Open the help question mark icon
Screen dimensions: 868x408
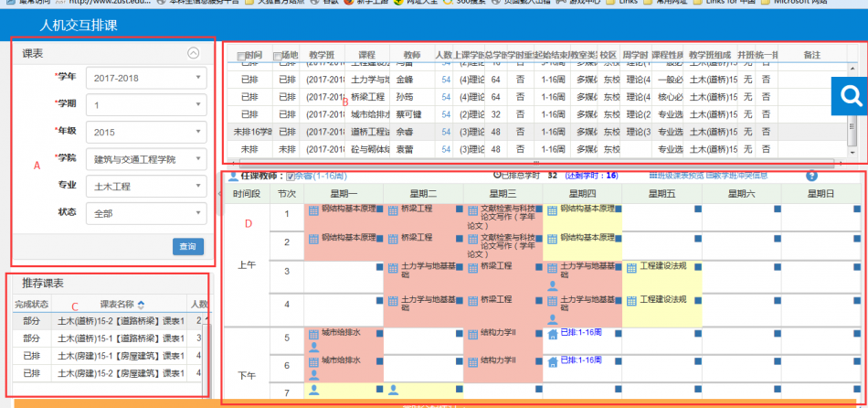pyautogui.click(x=811, y=176)
